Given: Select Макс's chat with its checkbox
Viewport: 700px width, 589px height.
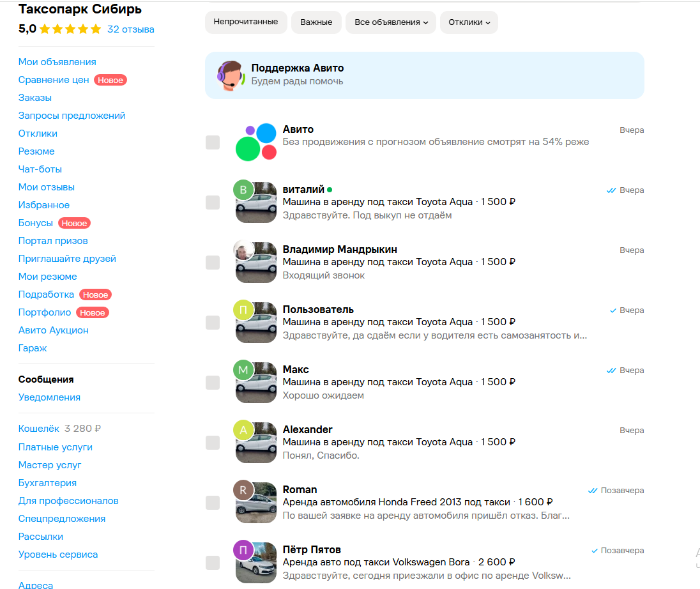Looking at the screenshot, I should pos(213,383).
